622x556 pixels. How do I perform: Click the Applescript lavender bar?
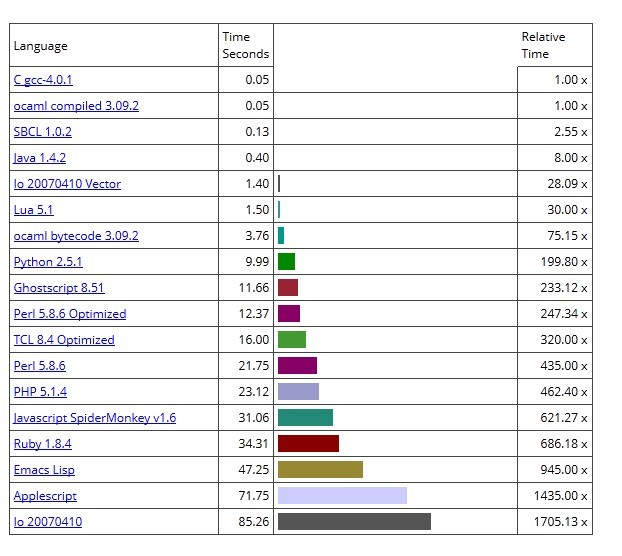342,496
